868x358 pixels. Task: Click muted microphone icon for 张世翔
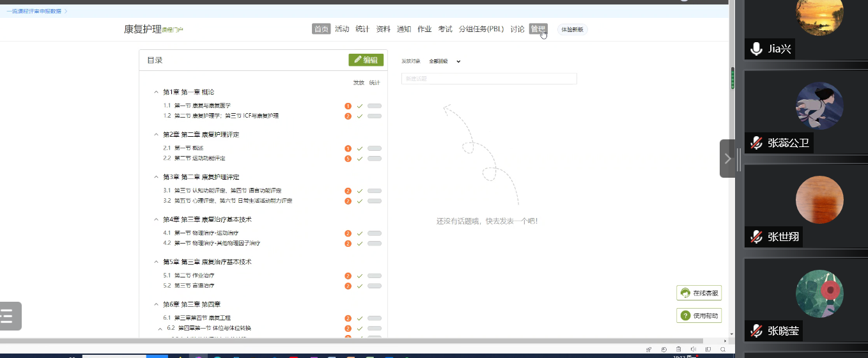[756, 237]
